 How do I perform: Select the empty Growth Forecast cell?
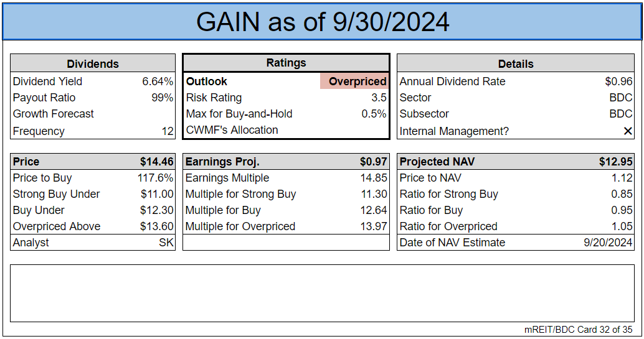153,114
